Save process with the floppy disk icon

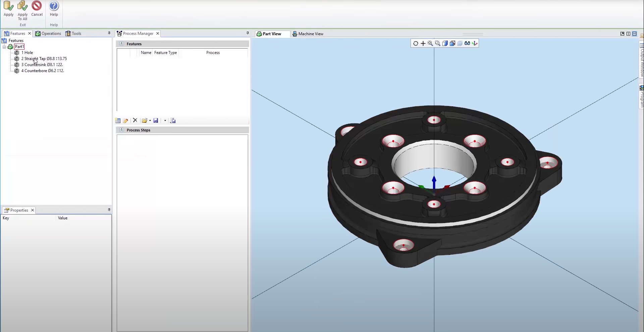click(x=156, y=121)
